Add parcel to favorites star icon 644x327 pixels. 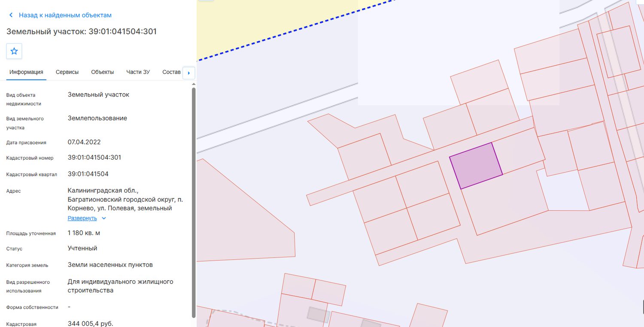coord(14,51)
